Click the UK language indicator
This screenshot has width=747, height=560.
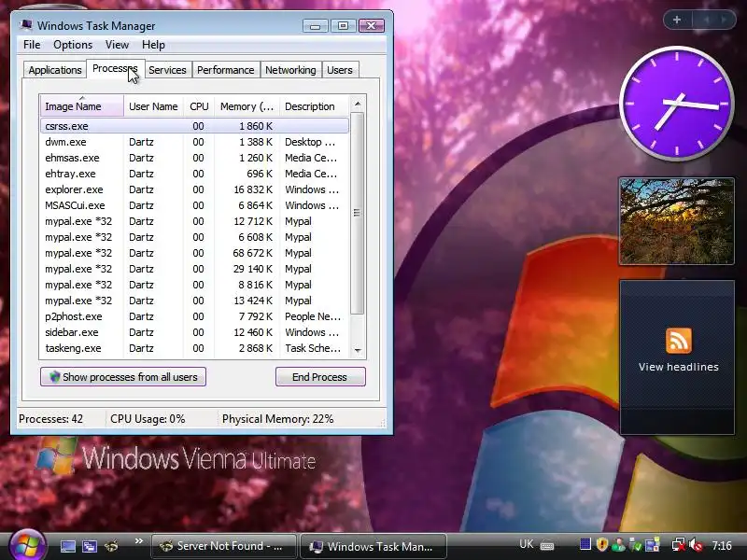coord(527,544)
